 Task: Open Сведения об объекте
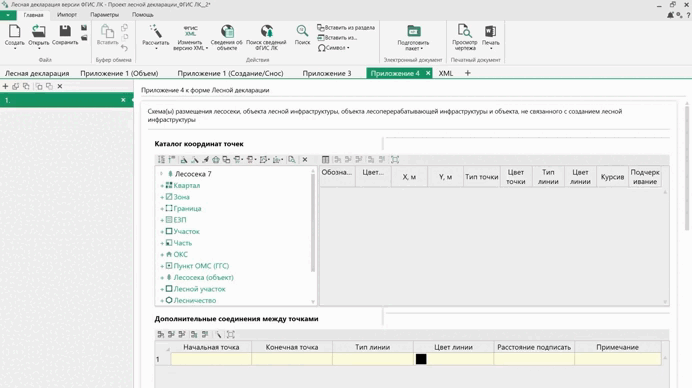227,37
